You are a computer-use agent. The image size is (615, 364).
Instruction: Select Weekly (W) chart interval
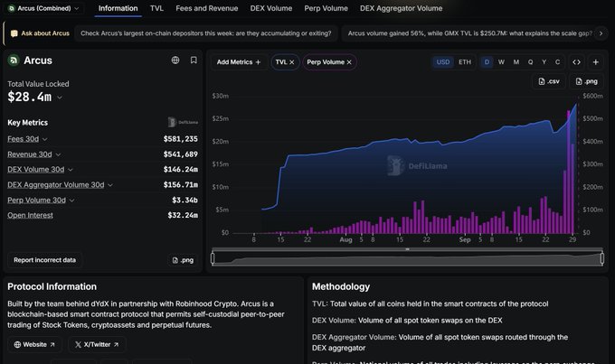[501, 62]
